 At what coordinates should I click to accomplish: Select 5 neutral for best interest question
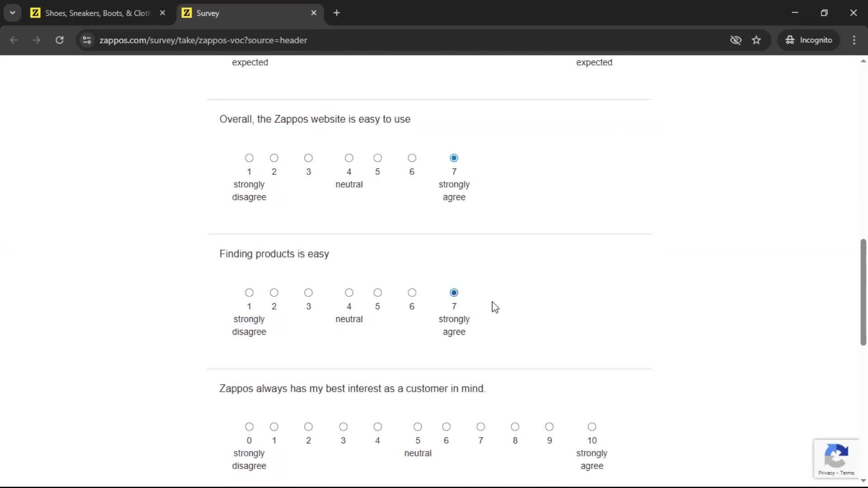418,427
